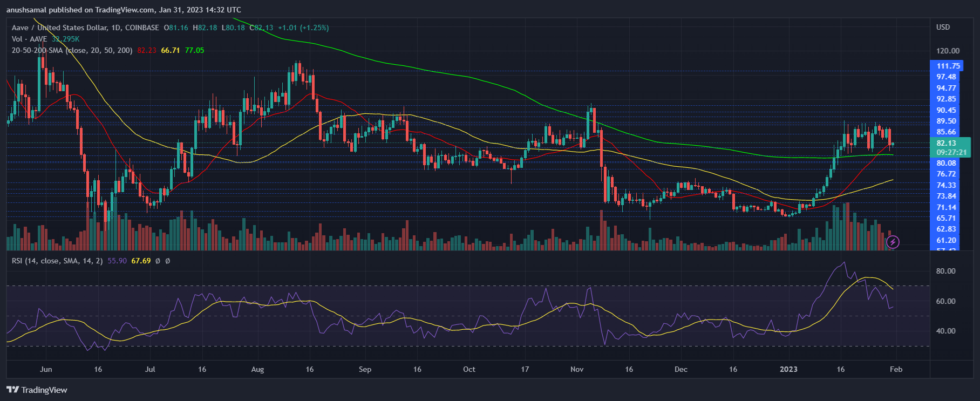Click the 94.77 price level label

coord(946,88)
